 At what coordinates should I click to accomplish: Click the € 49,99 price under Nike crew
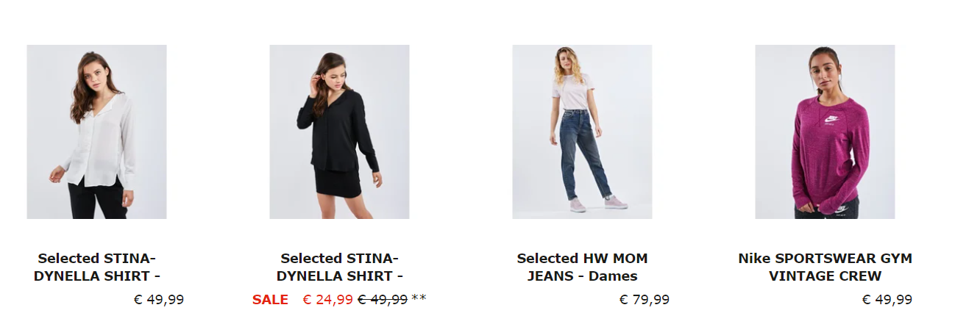pos(887,300)
